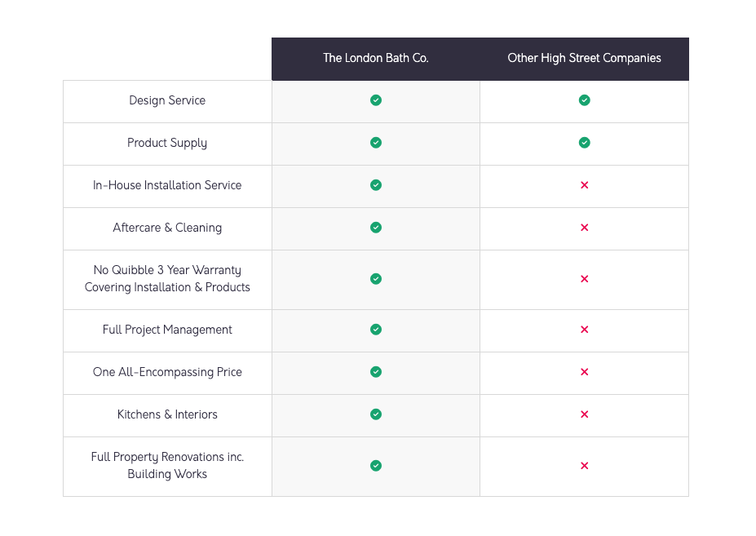Click the Kitchens & Interiors label
Screen dimensions: 756x536
point(167,414)
